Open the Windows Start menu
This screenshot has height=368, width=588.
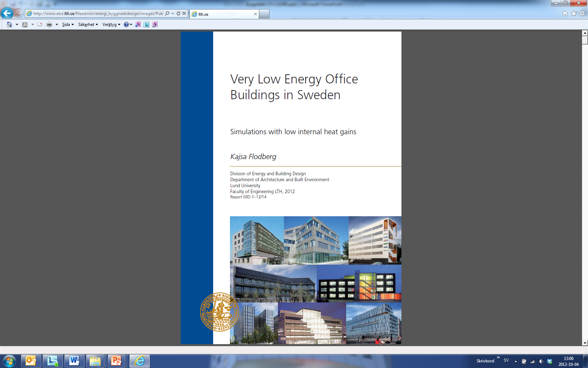(x=9, y=361)
